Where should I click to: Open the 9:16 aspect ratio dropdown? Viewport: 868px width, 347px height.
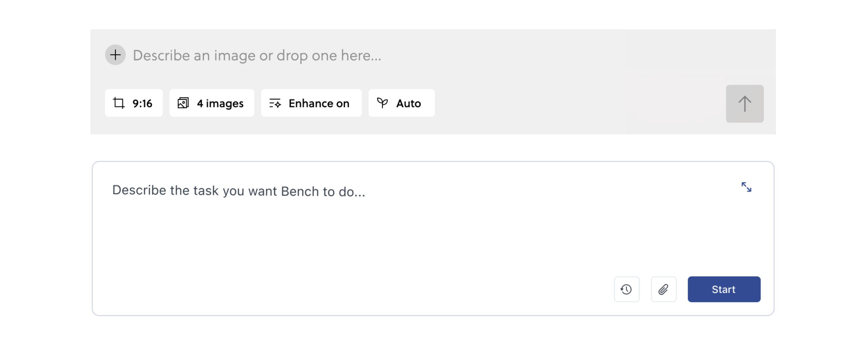click(x=134, y=103)
